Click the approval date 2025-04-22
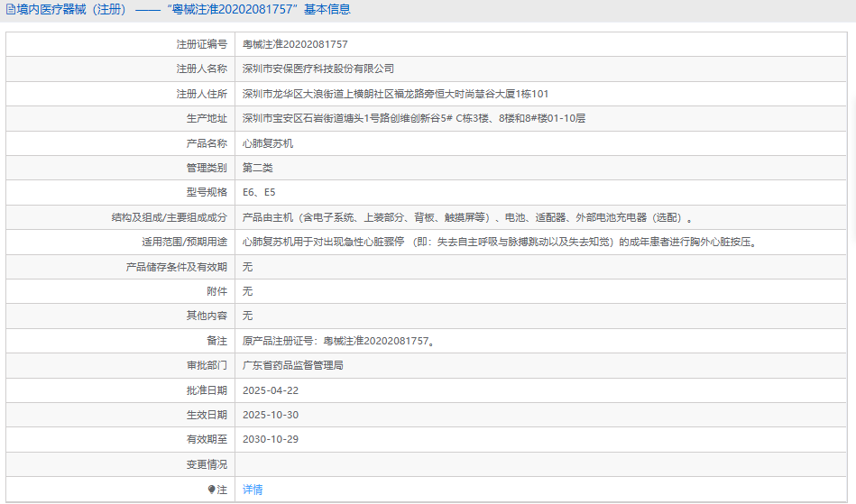Image resolution: width=856 pixels, height=504 pixels. [271, 390]
